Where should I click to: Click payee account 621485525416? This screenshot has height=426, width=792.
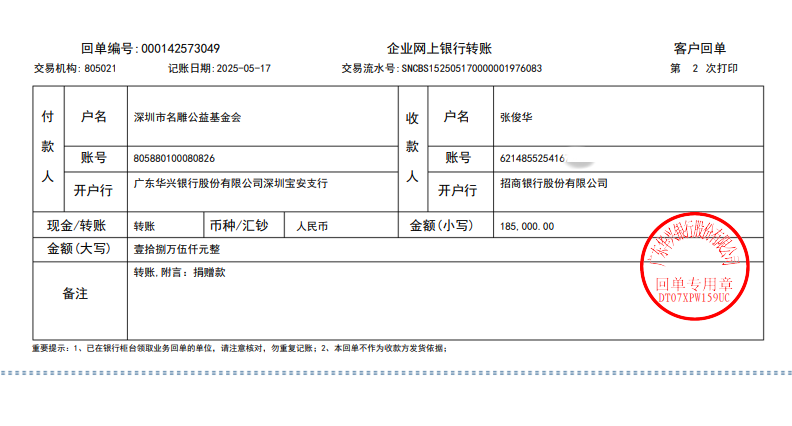point(532,159)
